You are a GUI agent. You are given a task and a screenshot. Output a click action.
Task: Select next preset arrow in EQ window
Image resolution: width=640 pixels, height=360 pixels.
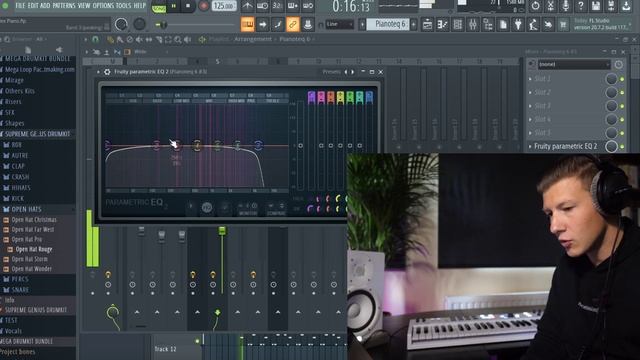pos(353,72)
